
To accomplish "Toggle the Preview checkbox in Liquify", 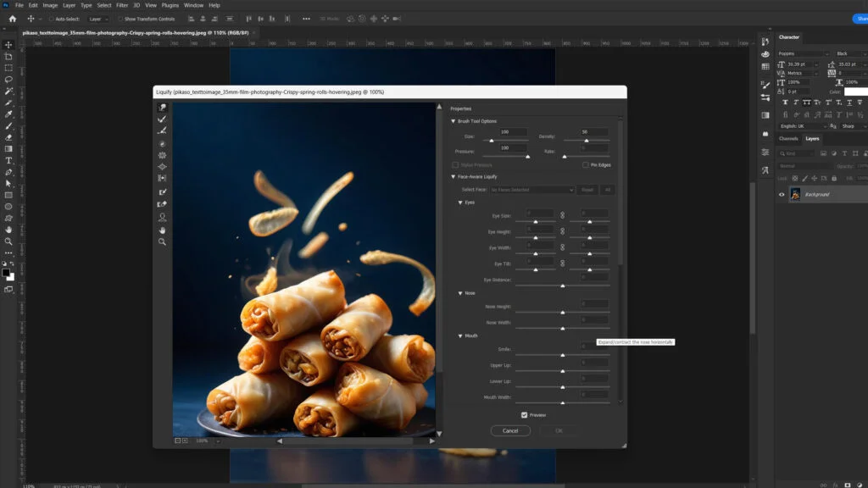I will click(524, 415).
